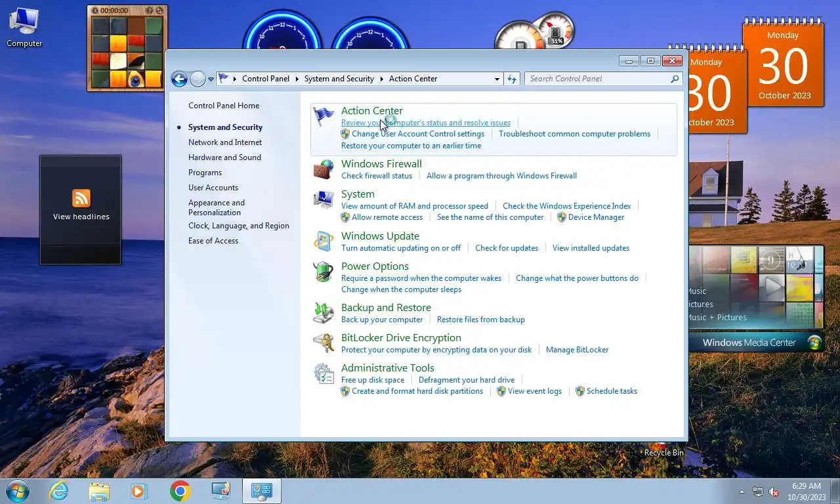Click Check firewall status link
The image size is (840, 504).
tap(377, 176)
